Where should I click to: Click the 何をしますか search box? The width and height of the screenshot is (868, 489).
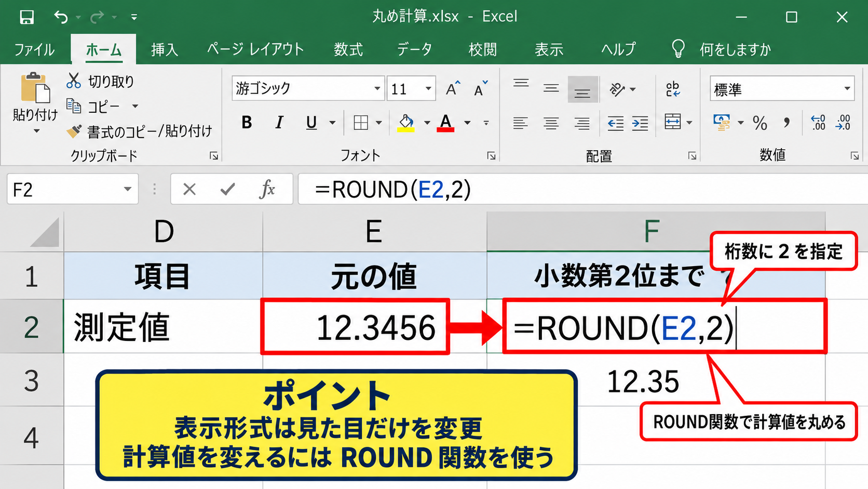[735, 49]
